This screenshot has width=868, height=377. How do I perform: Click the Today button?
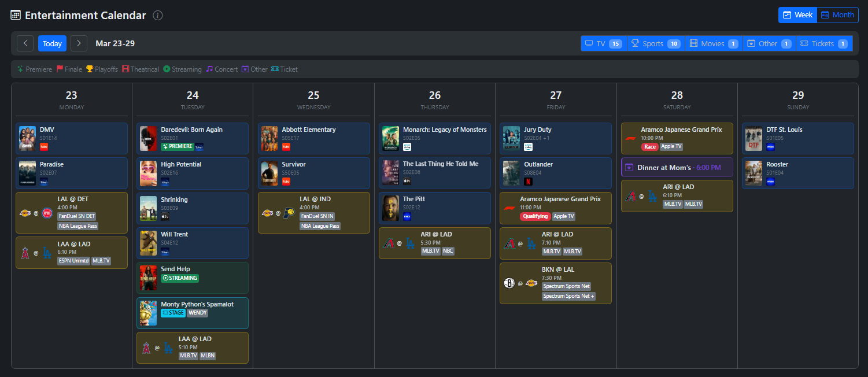pos(51,43)
